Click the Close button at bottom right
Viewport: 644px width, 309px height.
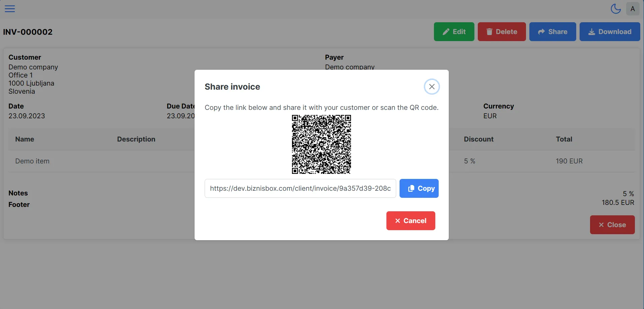612,225
